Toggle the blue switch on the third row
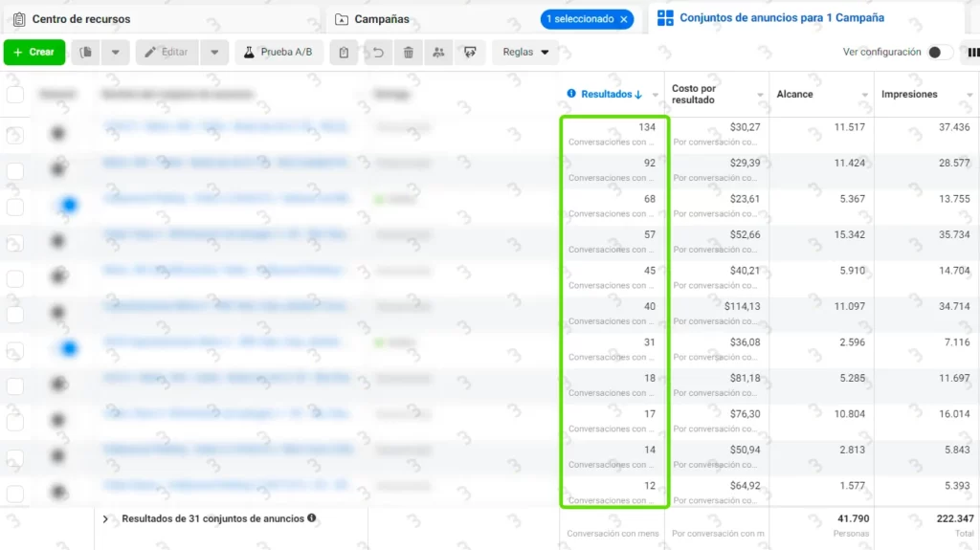 tap(65, 205)
